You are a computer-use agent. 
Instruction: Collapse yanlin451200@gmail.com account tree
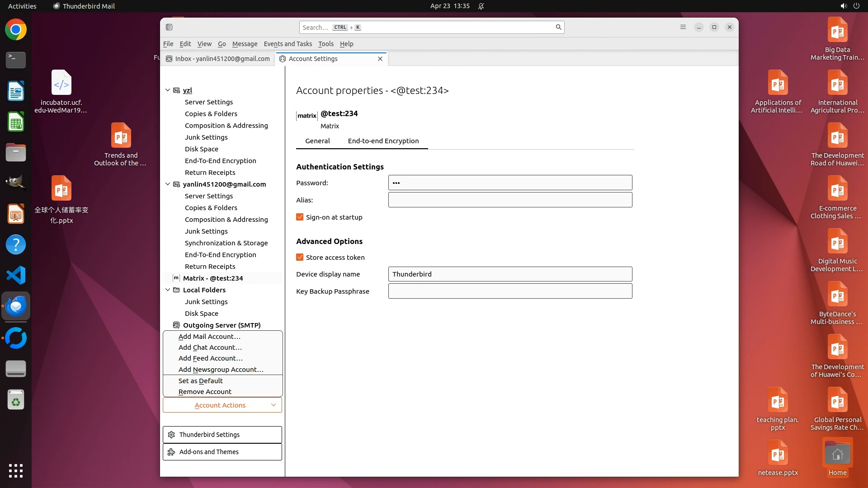[168, 184]
